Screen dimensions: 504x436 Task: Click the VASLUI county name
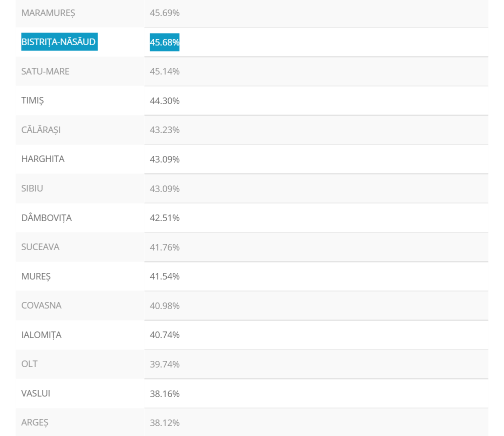[36, 393]
